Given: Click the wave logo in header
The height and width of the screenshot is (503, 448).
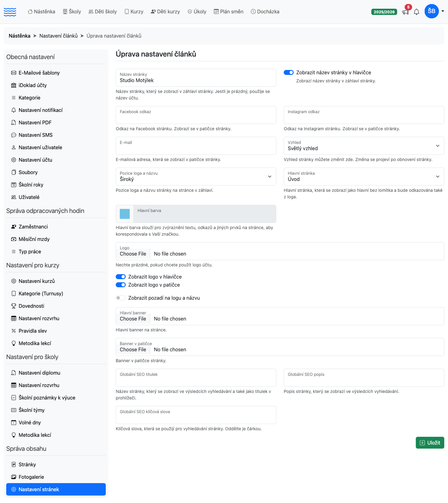Looking at the screenshot, I should (10, 12).
